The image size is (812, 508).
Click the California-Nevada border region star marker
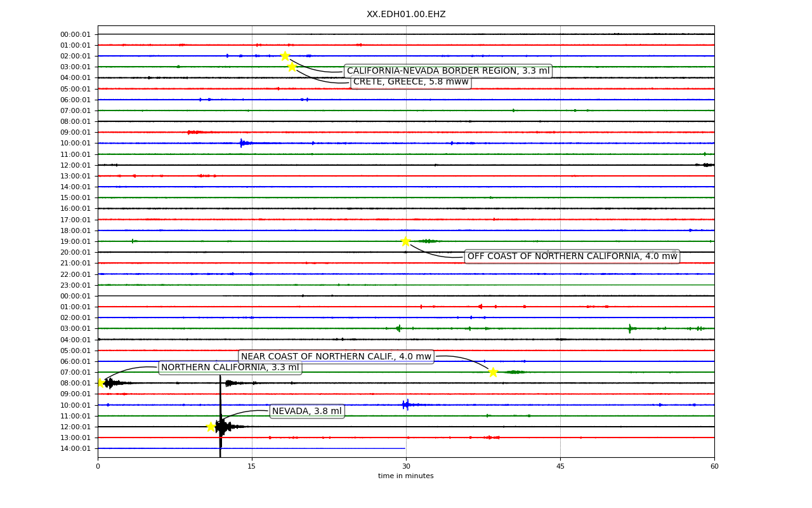(285, 56)
